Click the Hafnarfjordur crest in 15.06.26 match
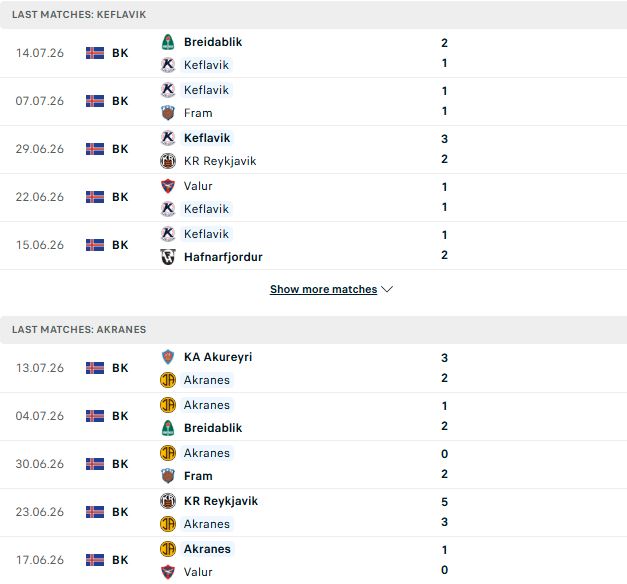 [x=168, y=257]
